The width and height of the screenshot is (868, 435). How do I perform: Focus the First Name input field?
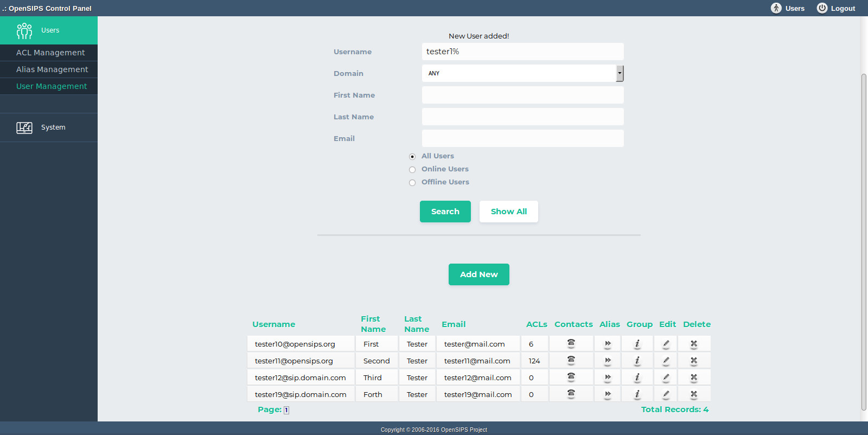[x=523, y=95]
